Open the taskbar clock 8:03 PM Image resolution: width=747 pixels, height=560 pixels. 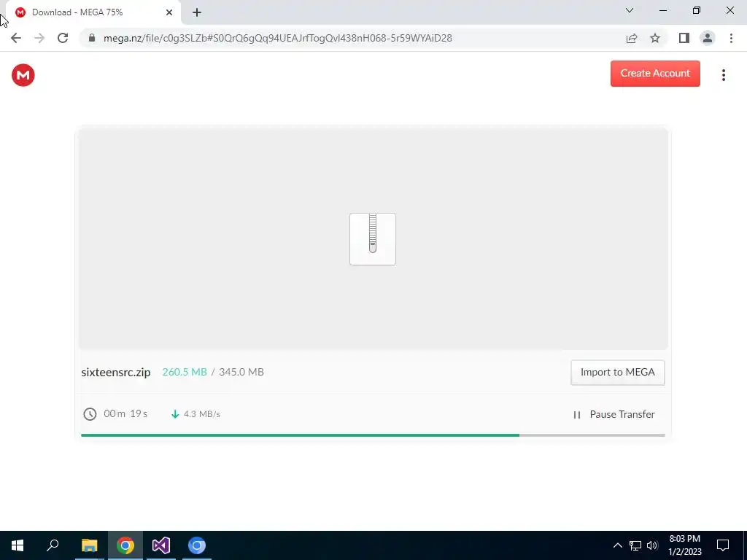(684, 545)
